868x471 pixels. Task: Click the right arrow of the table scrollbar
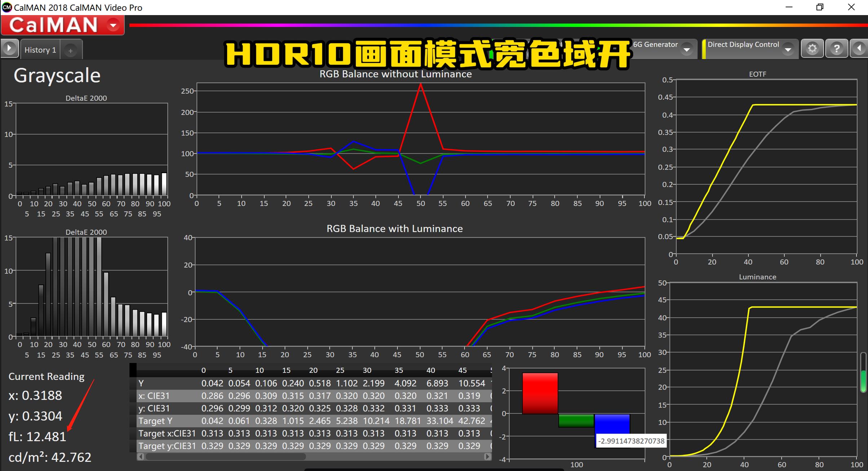(488, 457)
